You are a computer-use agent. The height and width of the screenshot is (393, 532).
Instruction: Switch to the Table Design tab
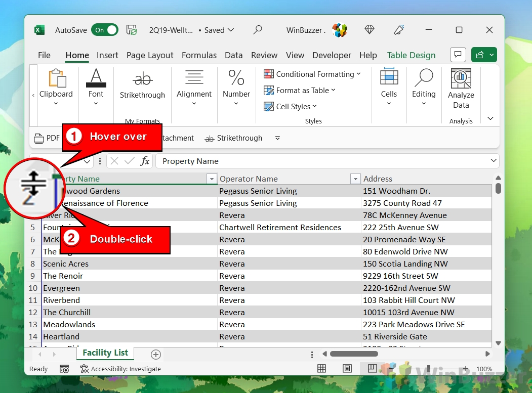pyautogui.click(x=411, y=55)
